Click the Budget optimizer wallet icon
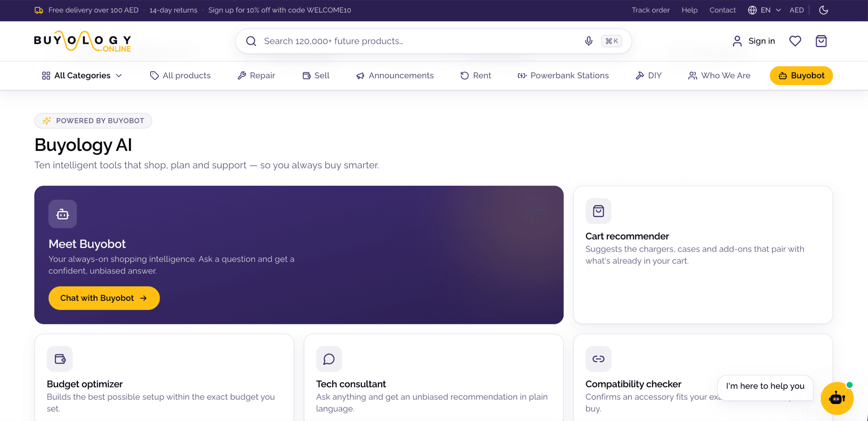The width and height of the screenshot is (868, 421). (x=60, y=359)
